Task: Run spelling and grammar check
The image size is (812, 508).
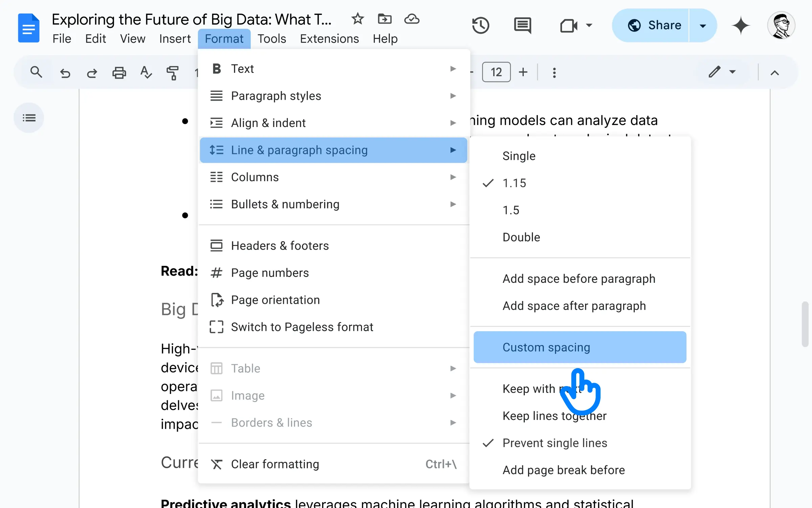Action: tap(146, 72)
